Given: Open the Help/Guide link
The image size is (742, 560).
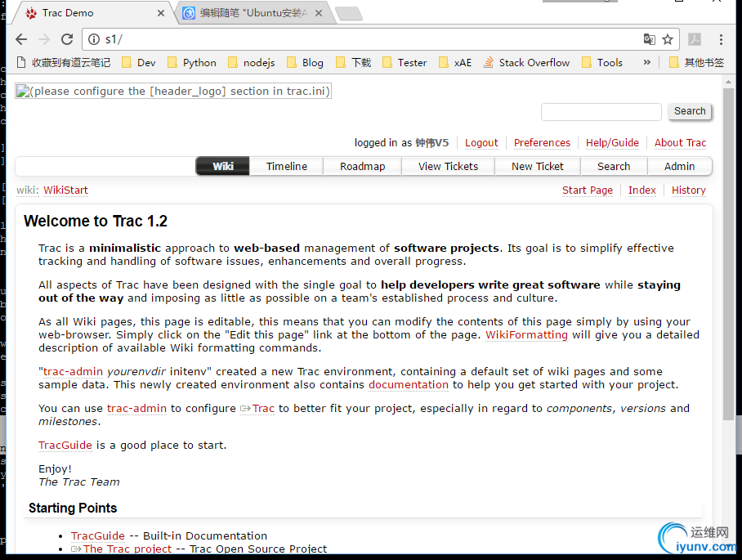Looking at the screenshot, I should click(x=612, y=142).
